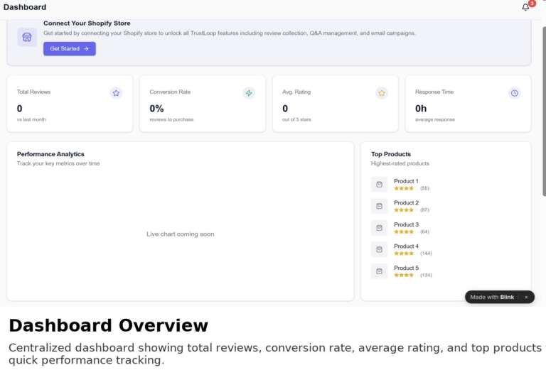
Task: Click the Response Time clock icon
Action: pos(514,93)
